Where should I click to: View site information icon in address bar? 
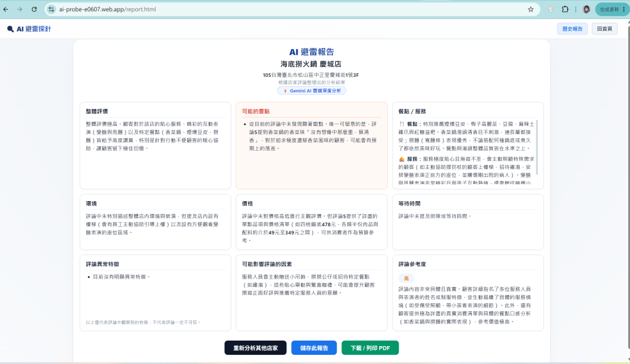tap(51, 9)
